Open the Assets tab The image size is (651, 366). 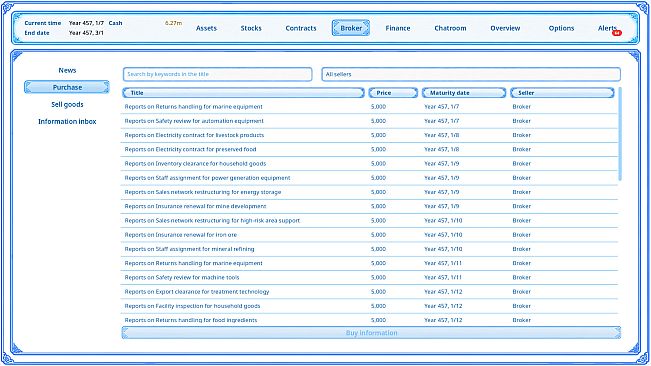(206, 28)
